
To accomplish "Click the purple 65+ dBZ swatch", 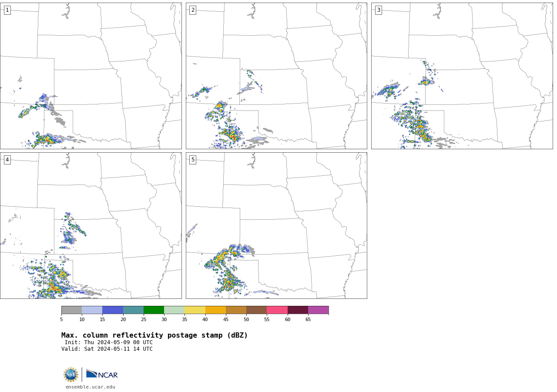I will click(318, 310).
